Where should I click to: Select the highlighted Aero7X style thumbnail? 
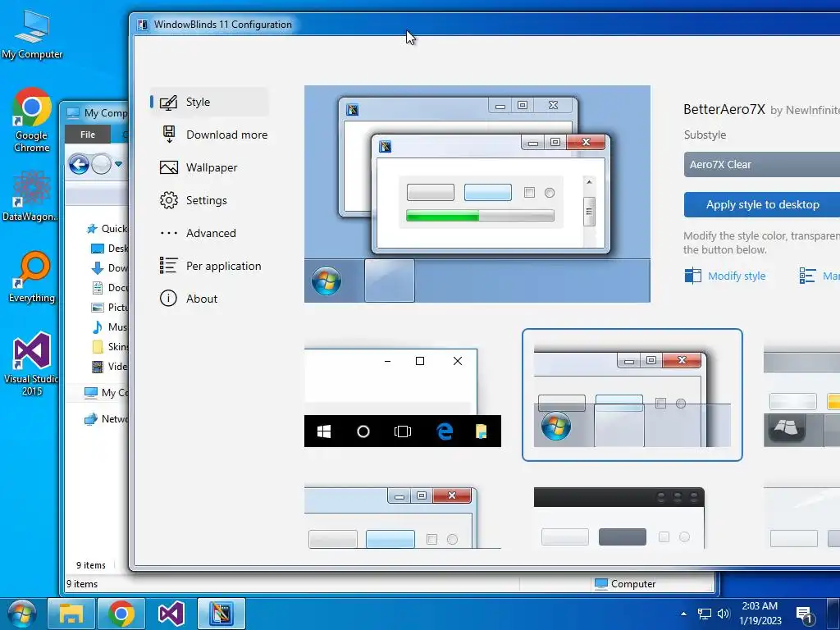[x=632, y=395]
